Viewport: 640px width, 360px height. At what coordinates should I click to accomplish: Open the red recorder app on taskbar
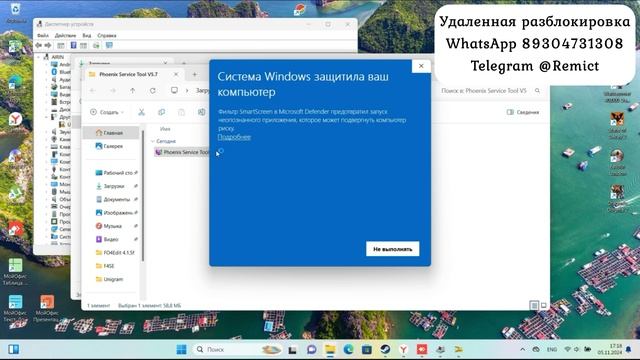coord(422,349)
